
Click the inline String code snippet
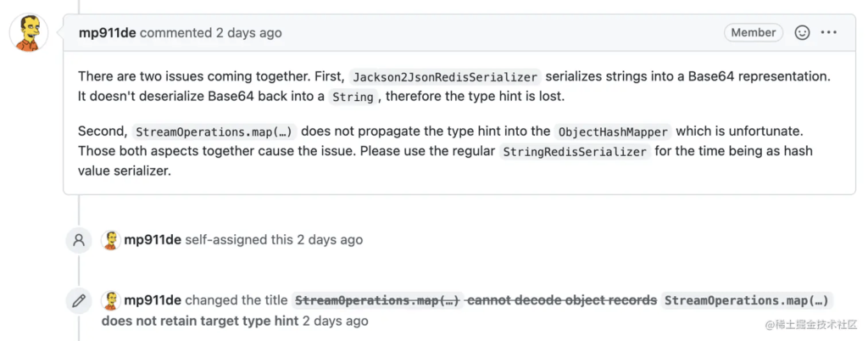[353, 97]
